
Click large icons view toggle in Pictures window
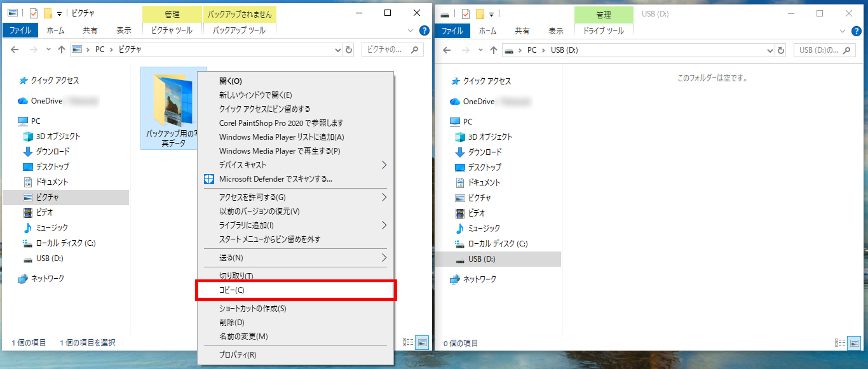click(422, 343)
